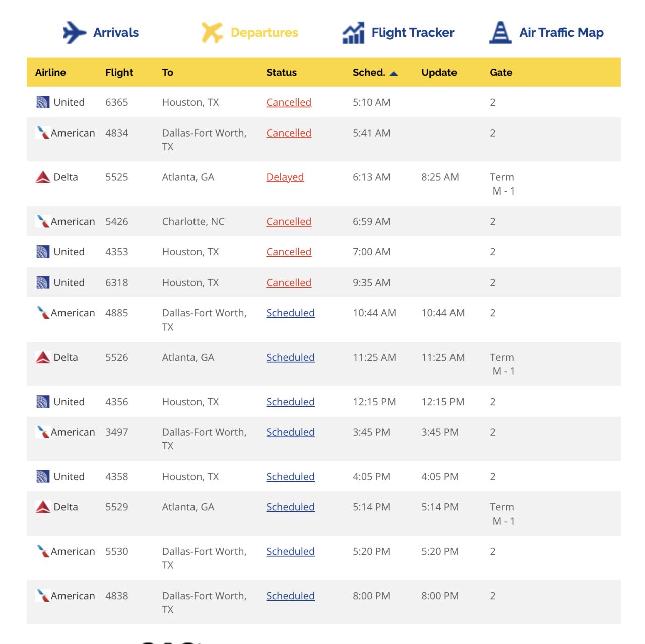Viewport: 645px width, 644px height.
Task: Click the United logo for flight 4353
Action: [x=44, y=252]
